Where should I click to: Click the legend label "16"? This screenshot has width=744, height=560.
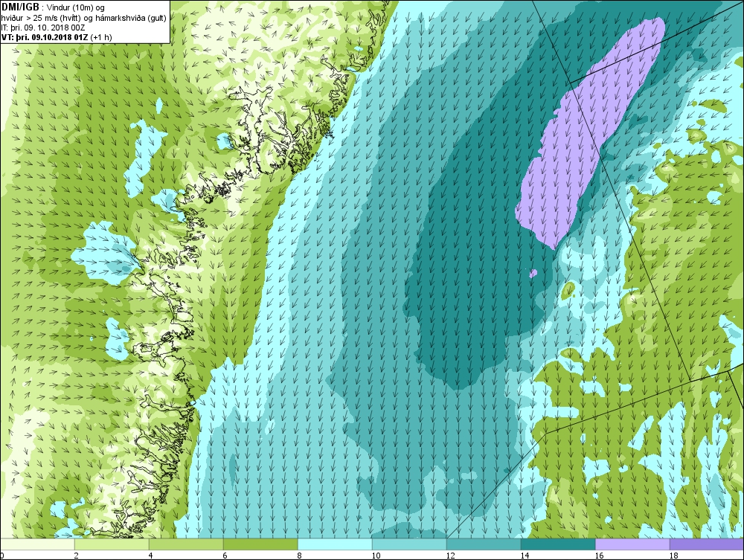tap(599, 556)
